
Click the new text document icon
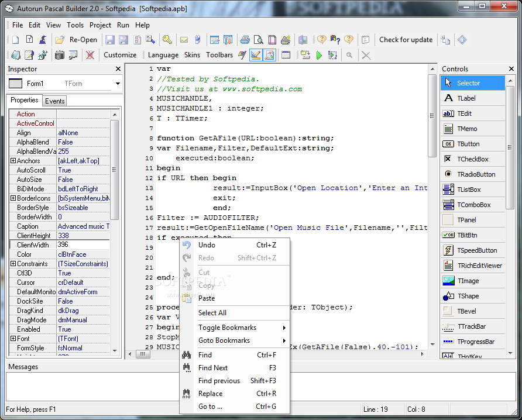(x=29, y=40)
